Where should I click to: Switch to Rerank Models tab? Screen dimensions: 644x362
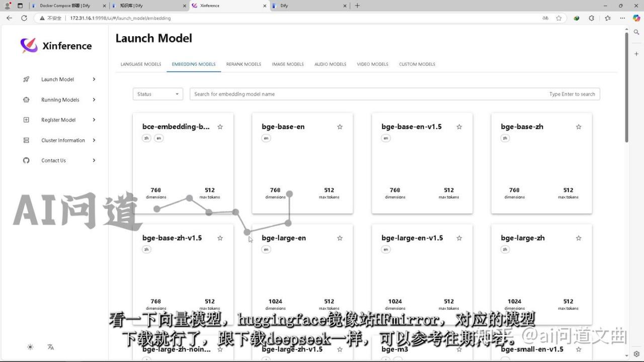click(x=244, y=64)
